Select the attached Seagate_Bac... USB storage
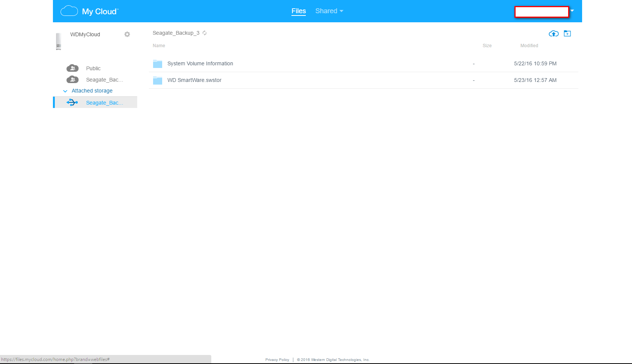This screenshot has height=364, width=632. point(95,102)
